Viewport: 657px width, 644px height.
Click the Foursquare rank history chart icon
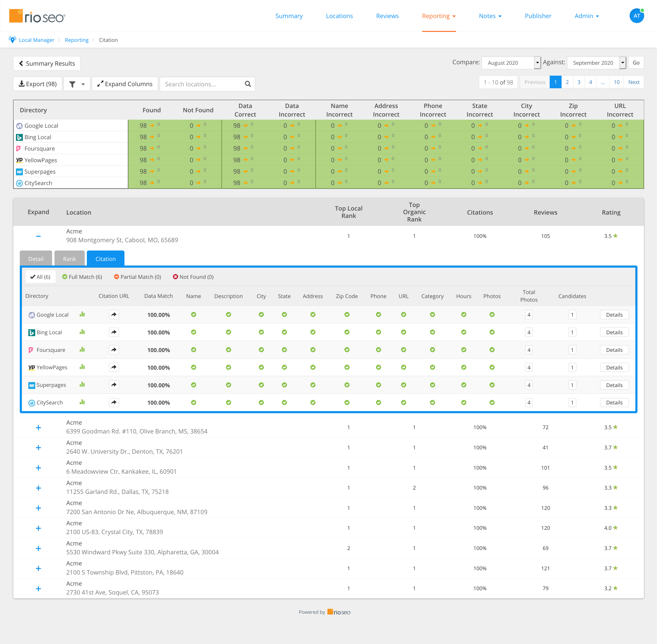tap(82, 350)
